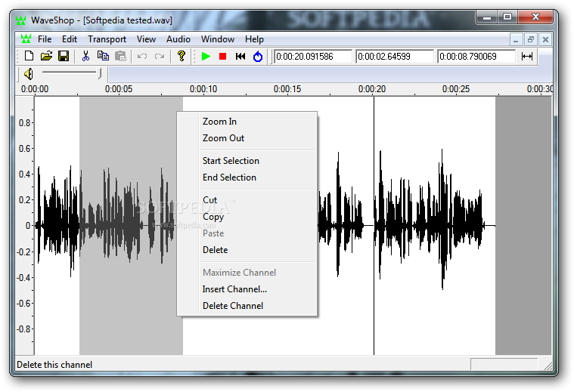574x392 pixels.
Task: Copy selection using toolbar copy icon
Action: [104, 56]
